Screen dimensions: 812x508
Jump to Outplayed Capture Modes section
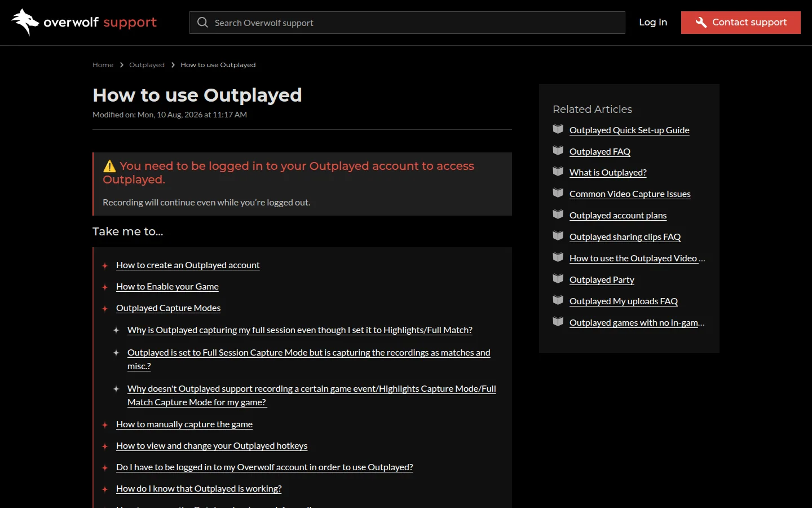[168, 308]
